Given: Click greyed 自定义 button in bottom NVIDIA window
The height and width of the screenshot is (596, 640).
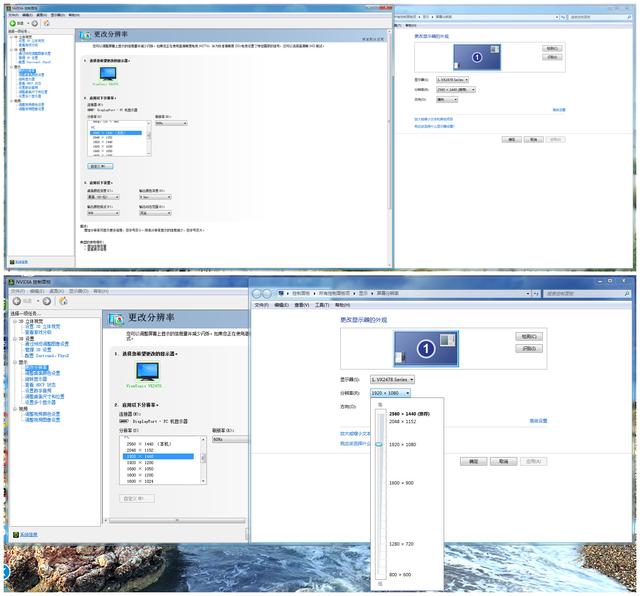Looking at the screenshot, I should pos(137,498).
